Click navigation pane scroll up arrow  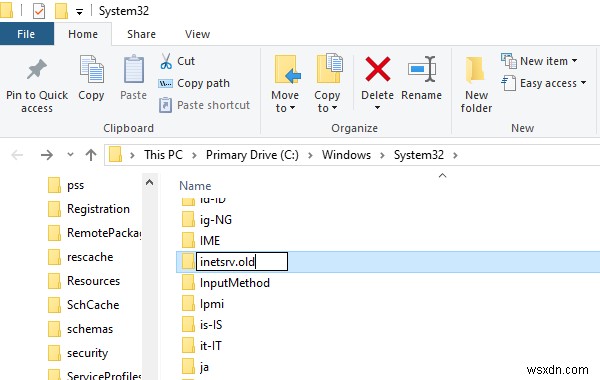point(150,183)
